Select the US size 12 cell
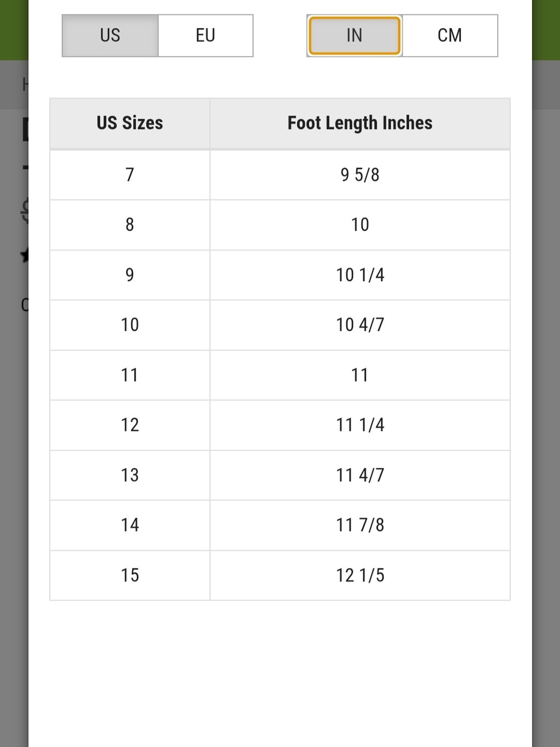Image resolution: width=560 pixels, height=747 pixels. click(130, 425)
